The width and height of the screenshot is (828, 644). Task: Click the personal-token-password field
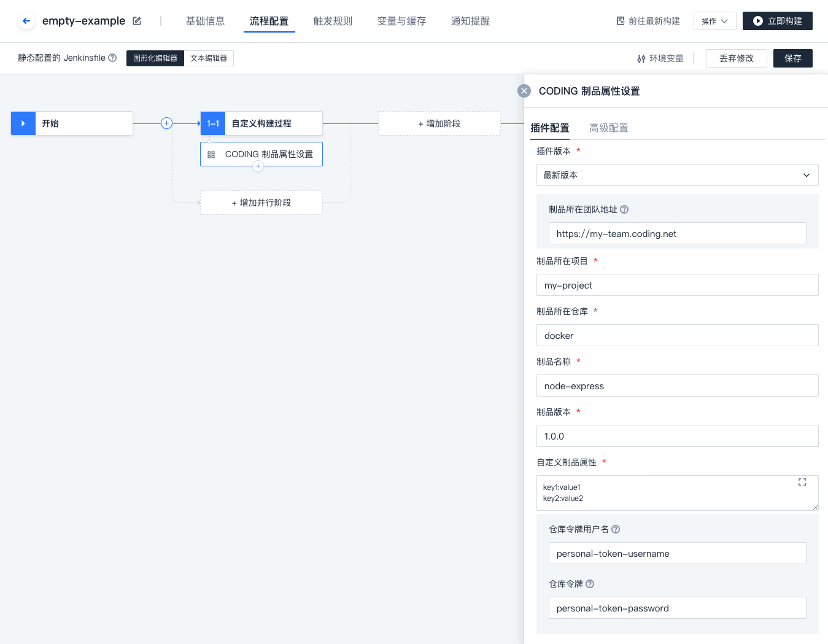(678, 608)
